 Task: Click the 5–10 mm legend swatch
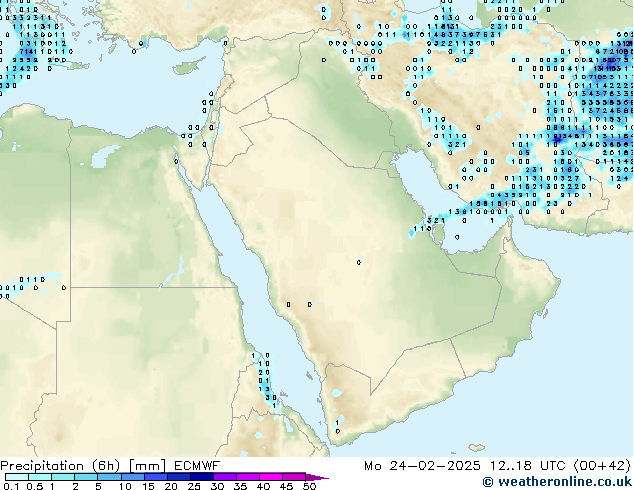point(110,477)
